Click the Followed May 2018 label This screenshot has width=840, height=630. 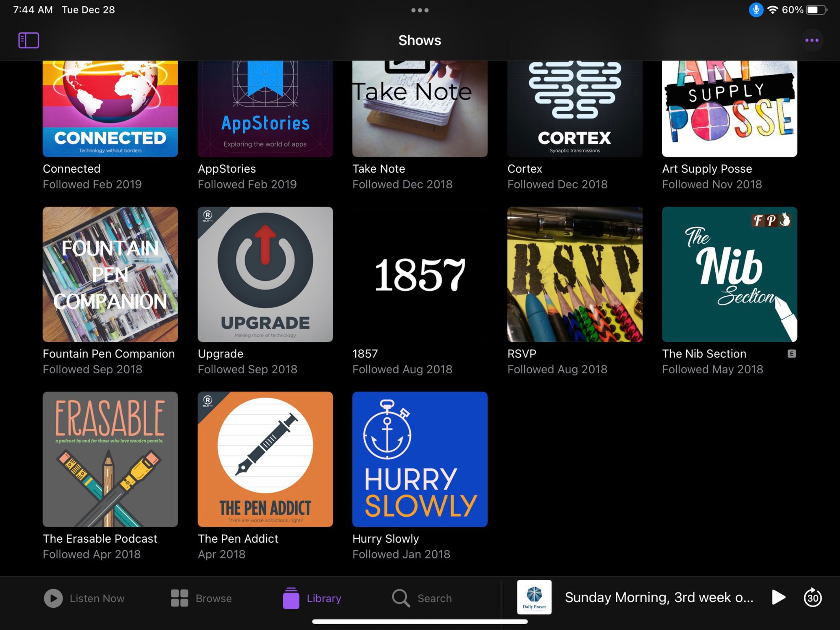tap(712, 369)
